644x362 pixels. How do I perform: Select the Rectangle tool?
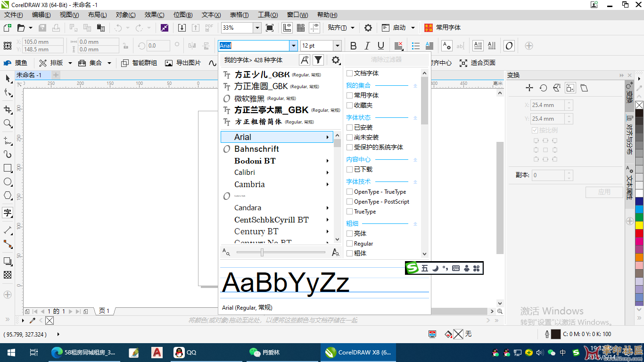tap(8, 168)
